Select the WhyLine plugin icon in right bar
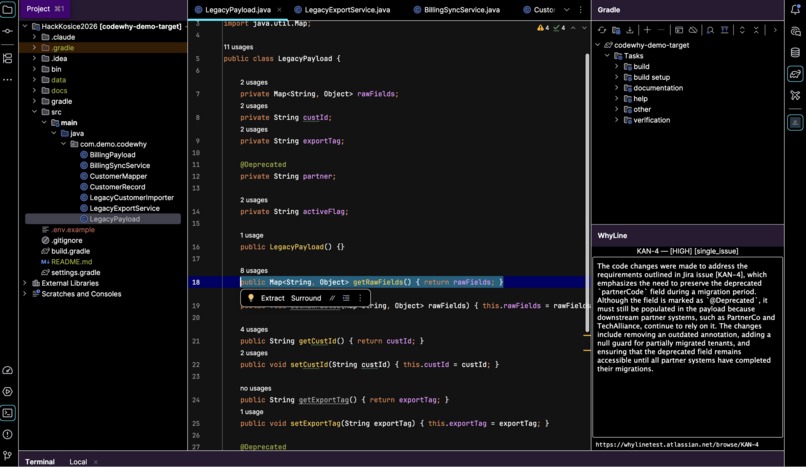The height and width of the screenshot is (467, 806). tap(795, 122)
